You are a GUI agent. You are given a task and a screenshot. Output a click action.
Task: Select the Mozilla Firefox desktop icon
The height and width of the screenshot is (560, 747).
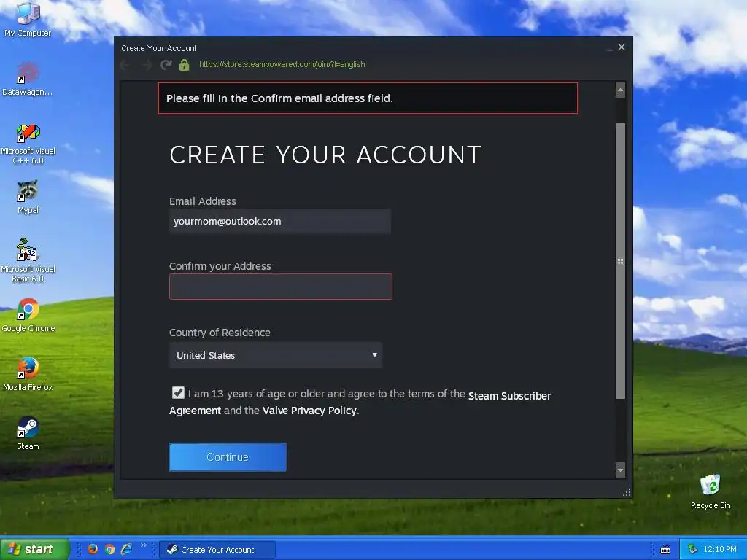click(28, 374)
